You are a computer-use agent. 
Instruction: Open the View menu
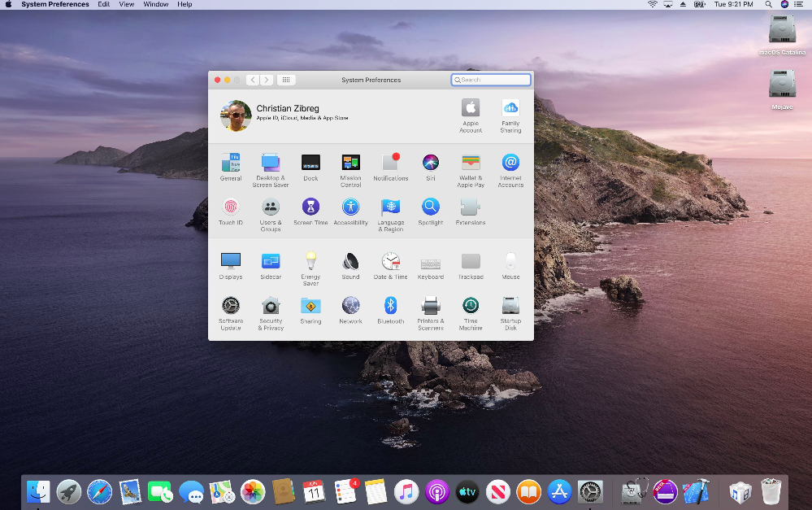tap(126, 4)
